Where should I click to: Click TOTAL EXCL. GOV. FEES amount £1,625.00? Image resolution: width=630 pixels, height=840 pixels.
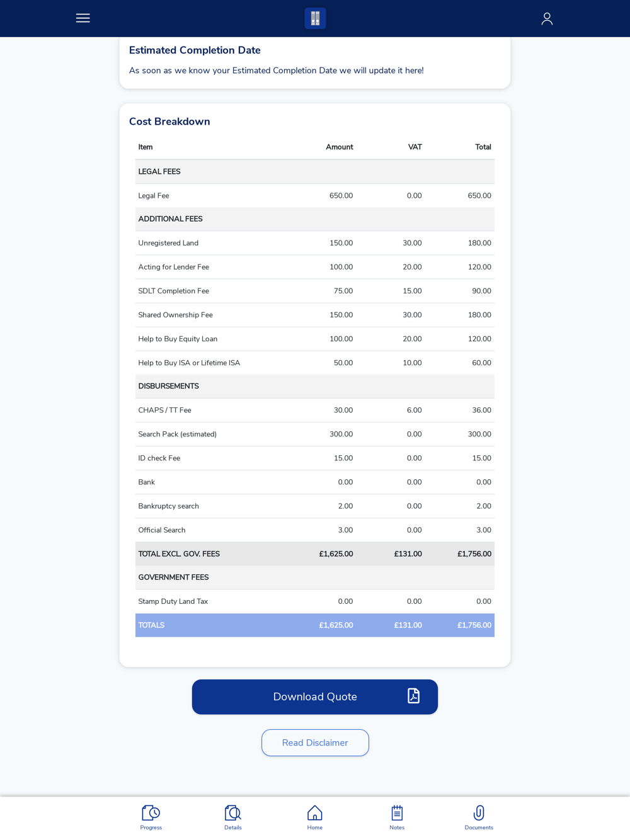(x=336, y=554)
